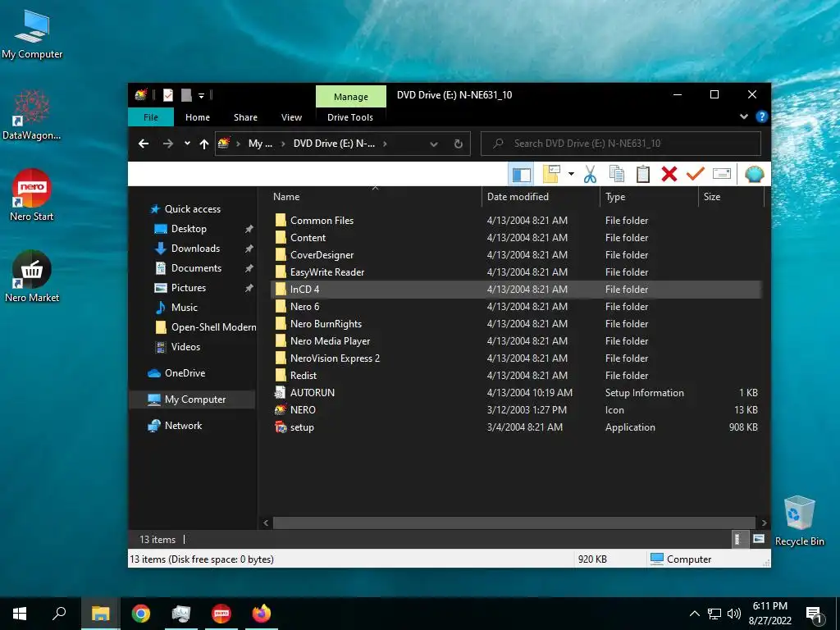Click the folder view options toolbar icon

click(551, 174)
